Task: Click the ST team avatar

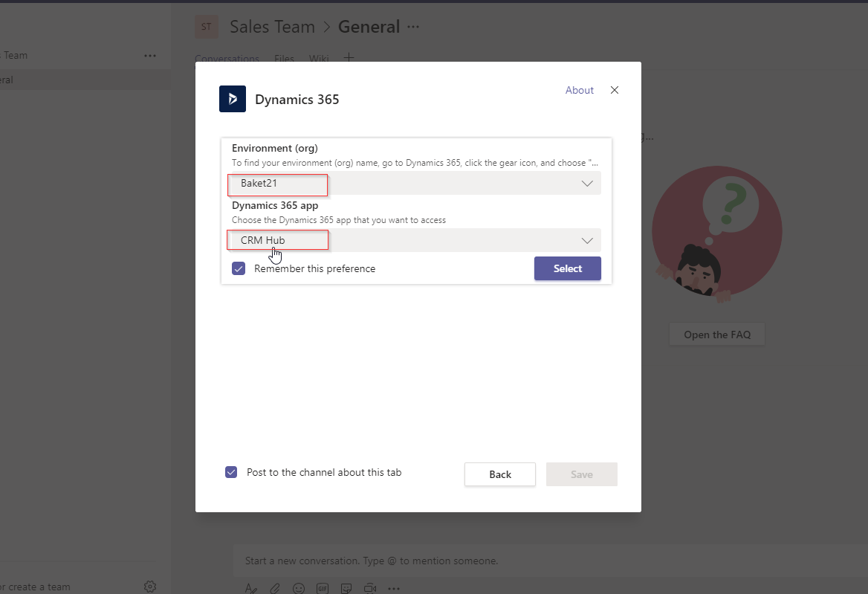Action: coord(207,27)
